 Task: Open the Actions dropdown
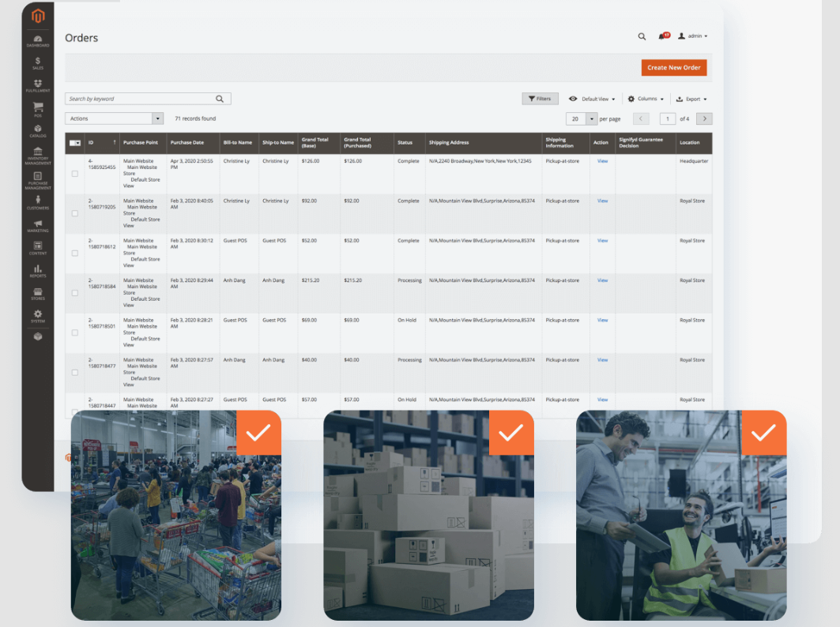point(114,118)
